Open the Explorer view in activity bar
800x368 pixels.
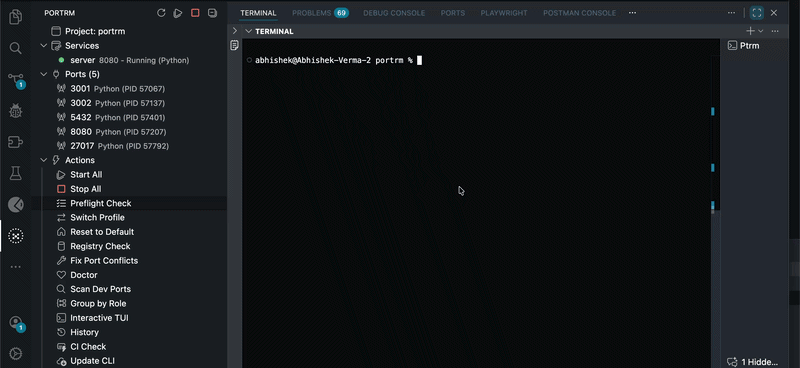[16, 17]
